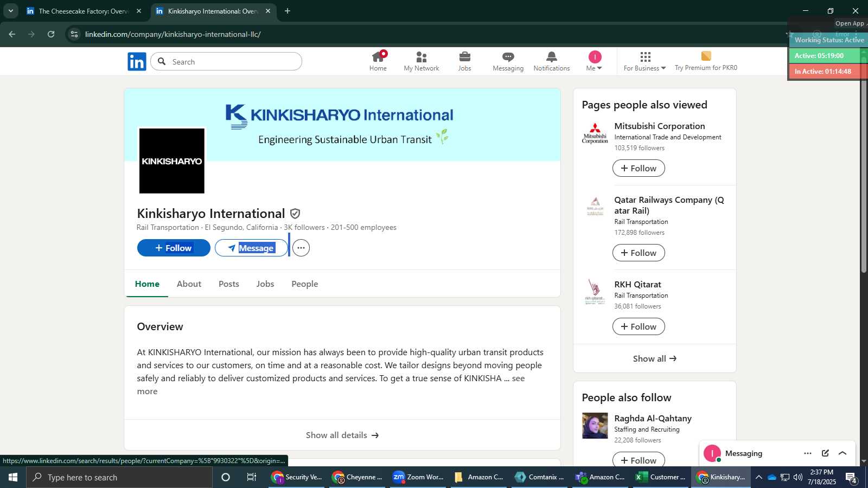
Task: Open the more options ellipsis button
Action: point(301,248)
